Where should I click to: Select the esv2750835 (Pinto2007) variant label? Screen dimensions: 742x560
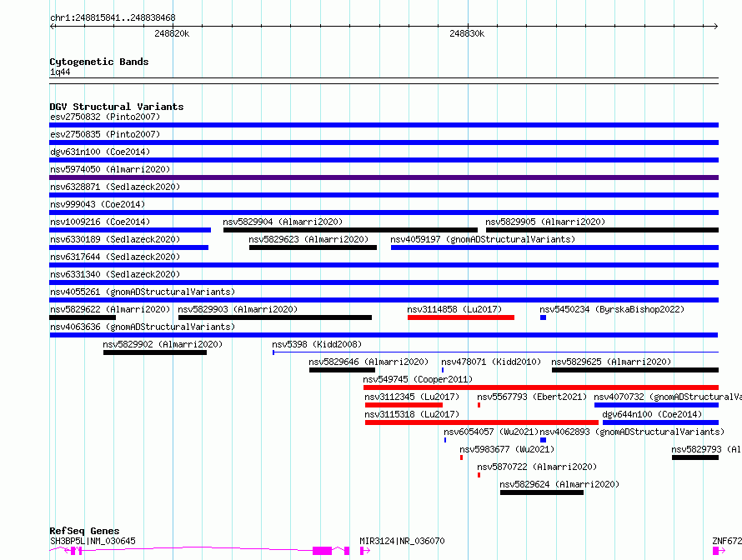coord(105,134)
